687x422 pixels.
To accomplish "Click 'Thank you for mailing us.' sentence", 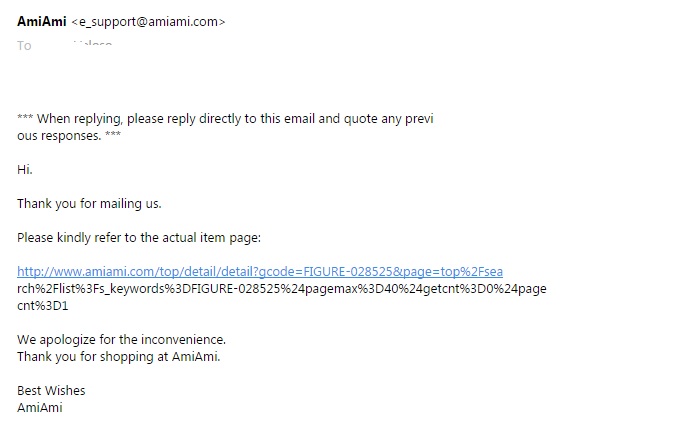I will point(89,204).
